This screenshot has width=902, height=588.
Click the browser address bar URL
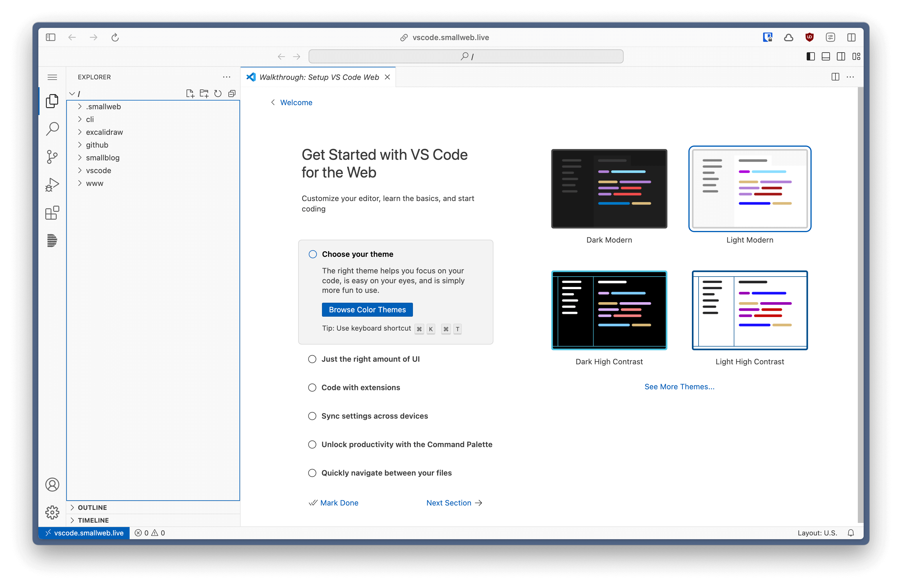tap(451, 37)
